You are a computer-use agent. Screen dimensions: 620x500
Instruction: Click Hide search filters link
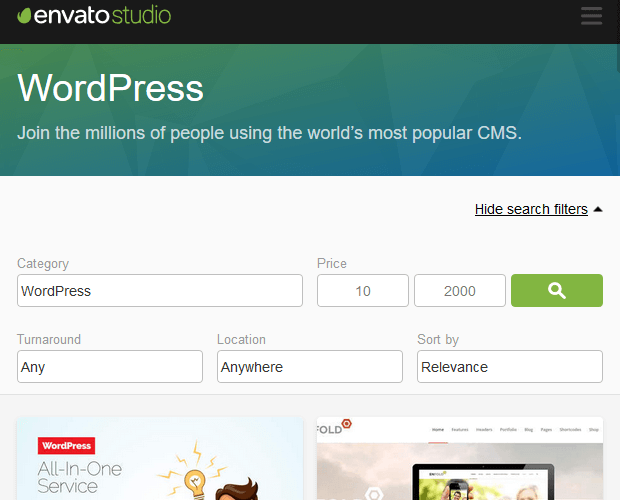coord(531,209)
